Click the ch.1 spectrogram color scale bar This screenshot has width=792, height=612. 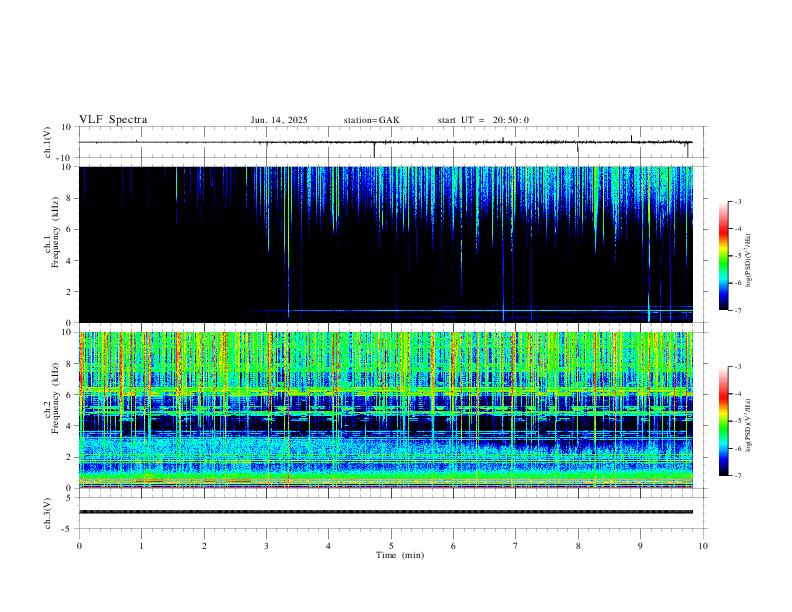point(723,256)
